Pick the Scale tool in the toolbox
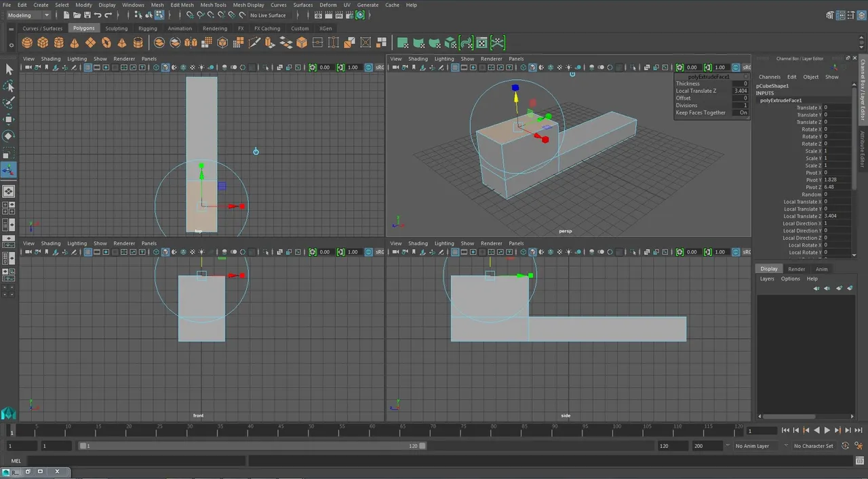Screen dimensions: 868x479 pos(9,153)
